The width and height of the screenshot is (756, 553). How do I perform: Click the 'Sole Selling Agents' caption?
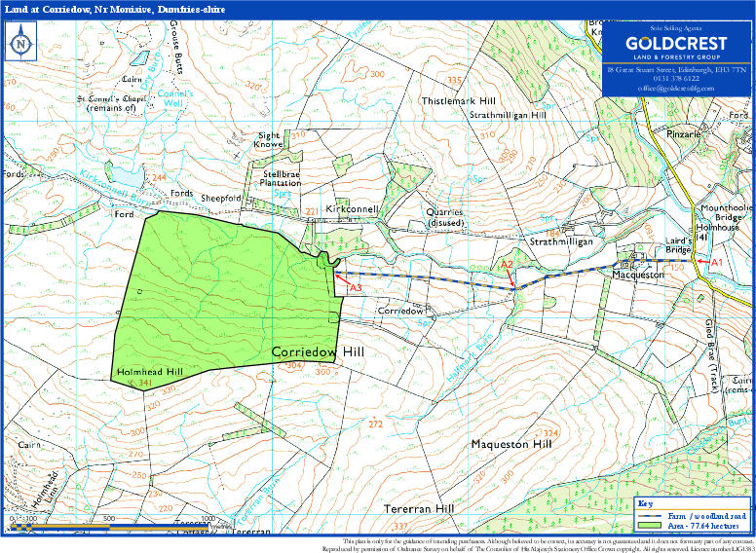pos(675,29)
